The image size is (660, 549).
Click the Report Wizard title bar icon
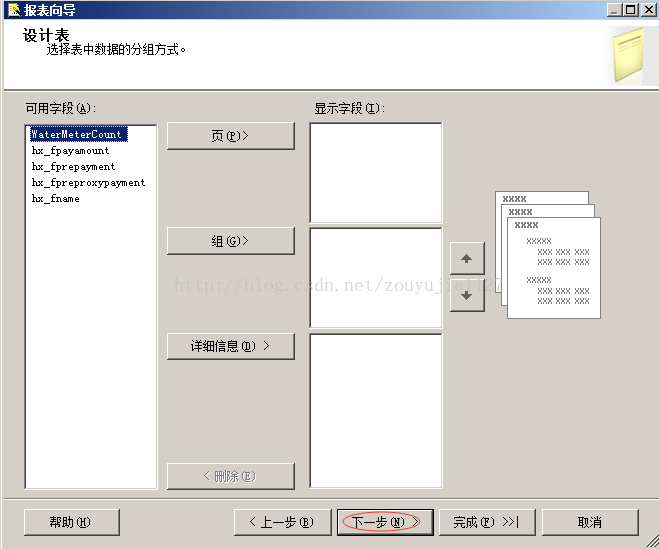14,10
